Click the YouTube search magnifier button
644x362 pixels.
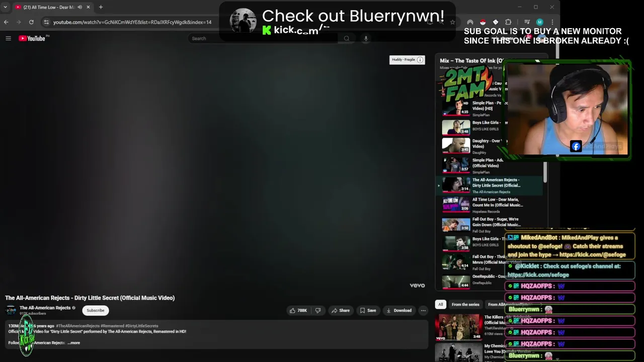point(346,38)
